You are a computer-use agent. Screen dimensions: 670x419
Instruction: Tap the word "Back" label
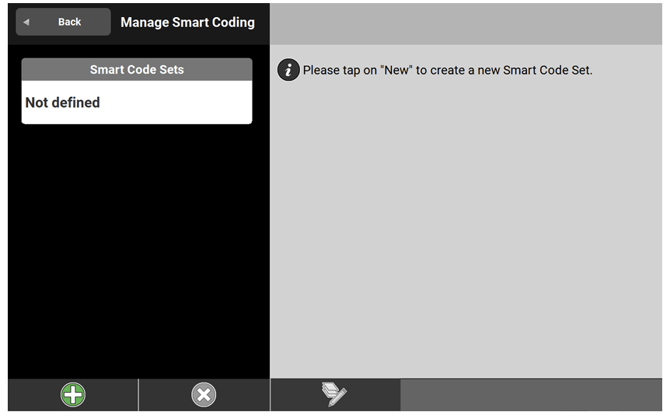70,22
